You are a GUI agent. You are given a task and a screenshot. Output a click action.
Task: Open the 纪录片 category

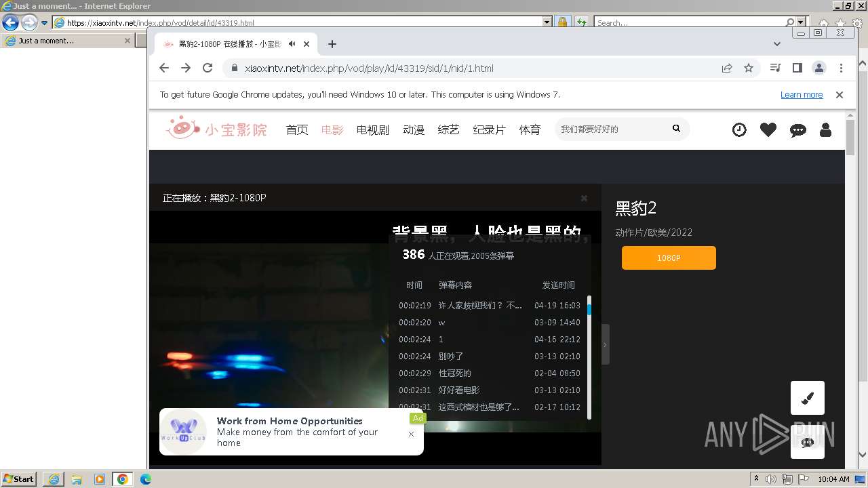490,129
